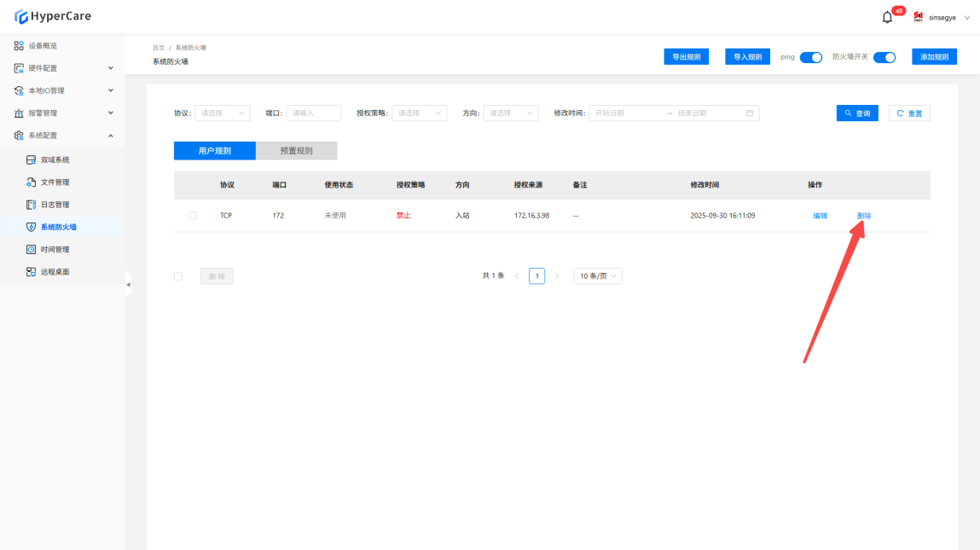Viewport: 980px width, 550px height.
Task: Open the 授权策略 policy dropdown
Action: (419, 113)
